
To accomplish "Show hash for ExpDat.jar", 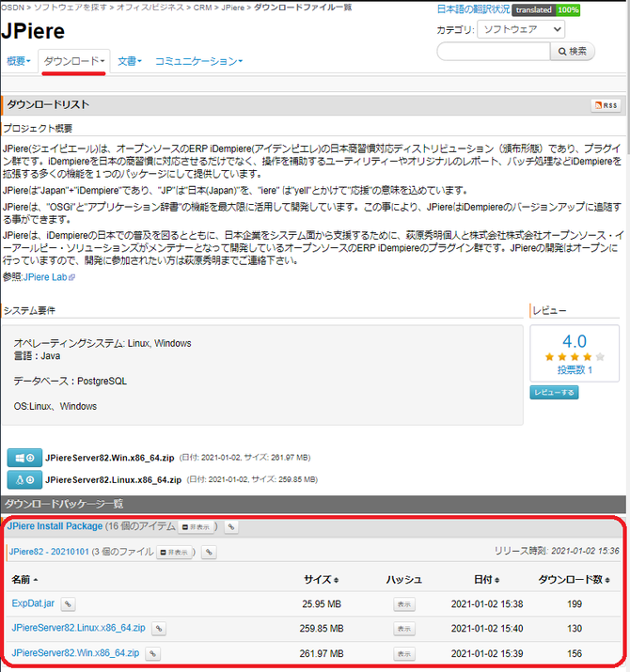I will pyautogui.click(x=404, y=604).
